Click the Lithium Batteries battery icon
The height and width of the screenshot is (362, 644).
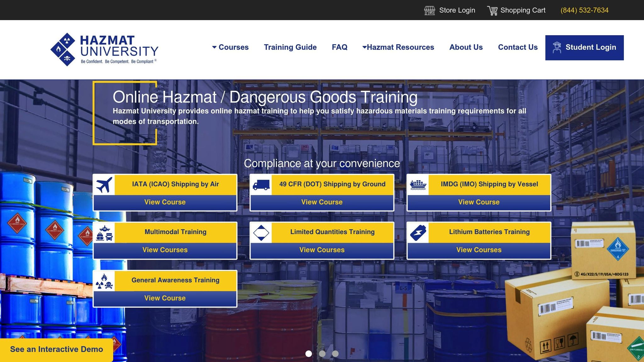coord(418,233)
